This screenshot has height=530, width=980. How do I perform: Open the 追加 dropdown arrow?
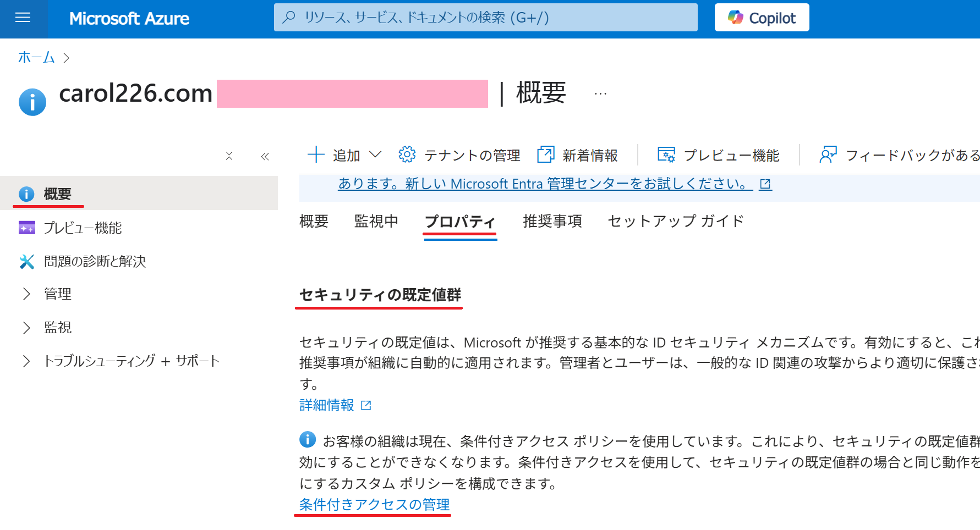[375, 154]
